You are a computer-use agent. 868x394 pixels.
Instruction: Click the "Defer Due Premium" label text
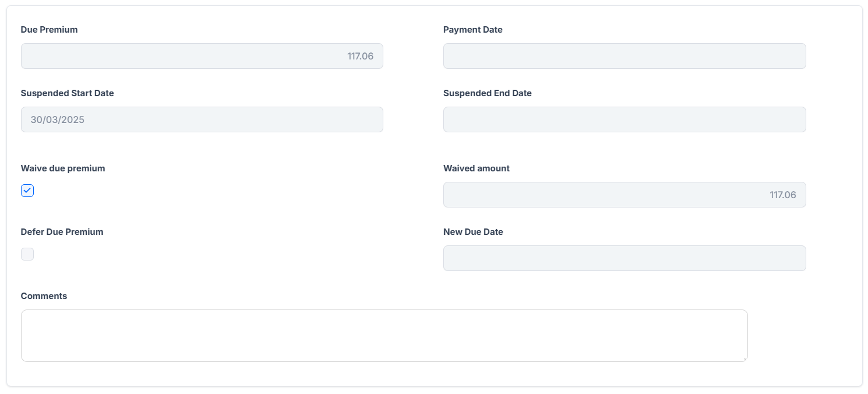[x=62, y=232]
